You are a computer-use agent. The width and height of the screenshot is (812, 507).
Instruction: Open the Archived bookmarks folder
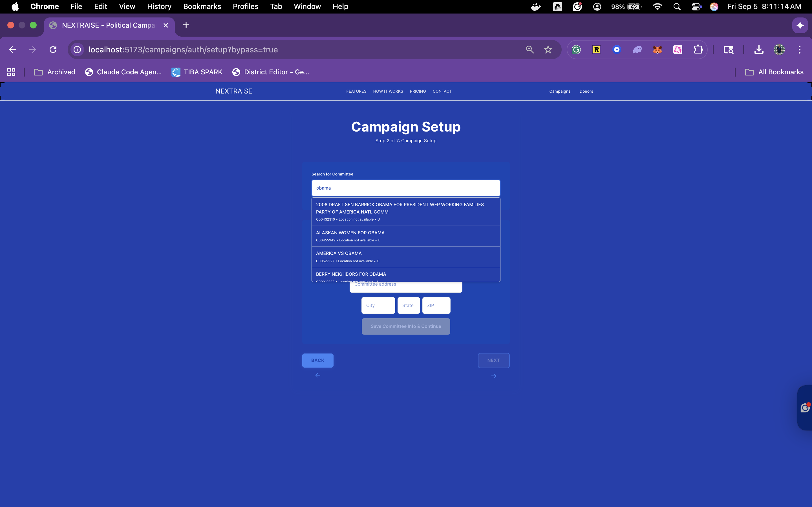pos(54,72)
